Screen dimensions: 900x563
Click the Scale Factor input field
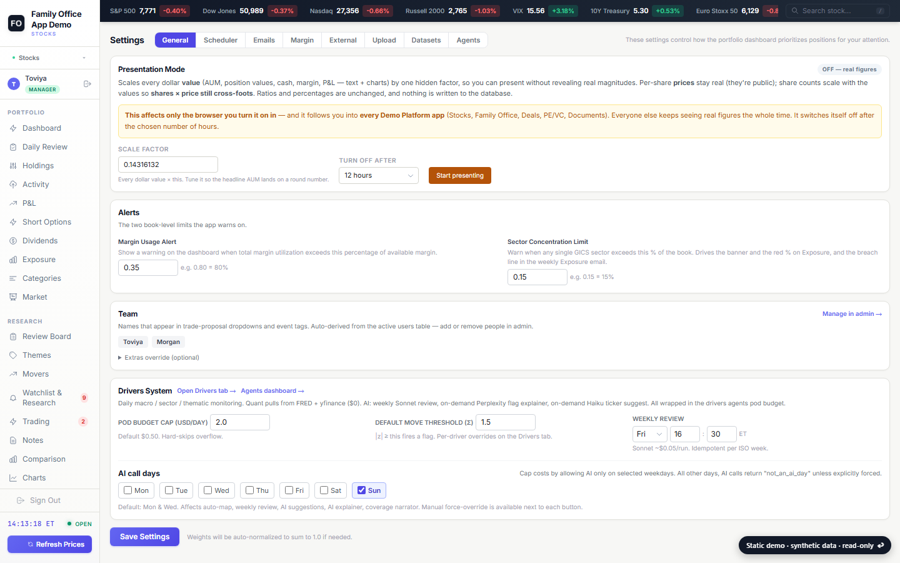tap(168, 165)
